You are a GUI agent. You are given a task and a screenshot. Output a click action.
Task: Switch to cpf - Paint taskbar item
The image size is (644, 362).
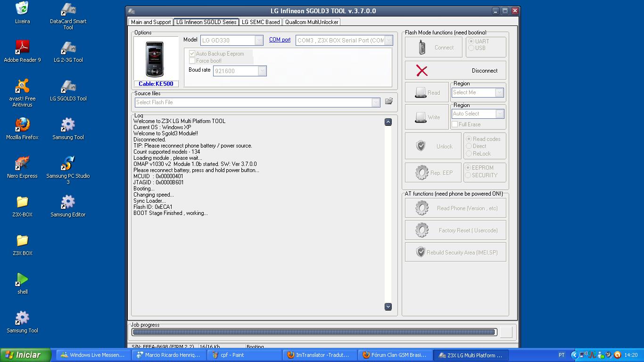[244, 355]
